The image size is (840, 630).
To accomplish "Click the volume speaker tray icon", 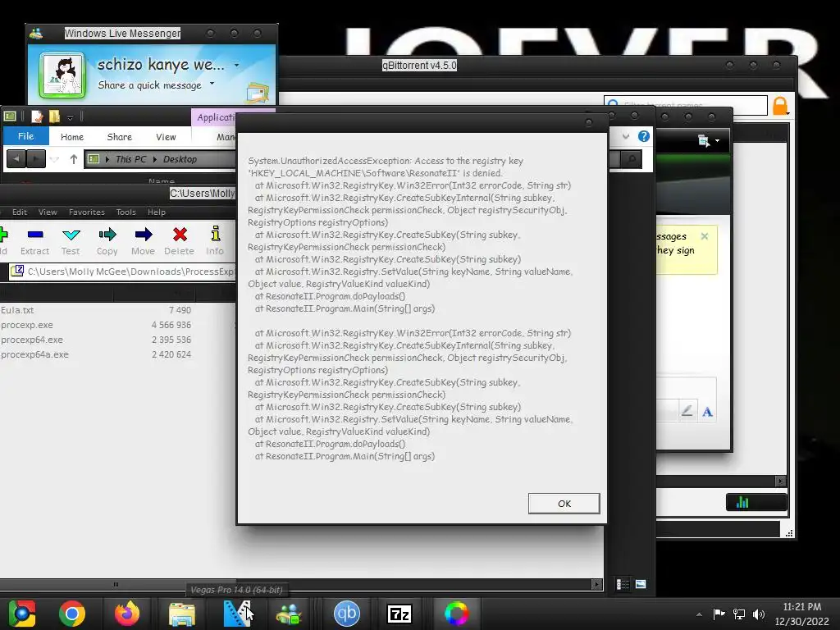I will [x=759, y=614].
